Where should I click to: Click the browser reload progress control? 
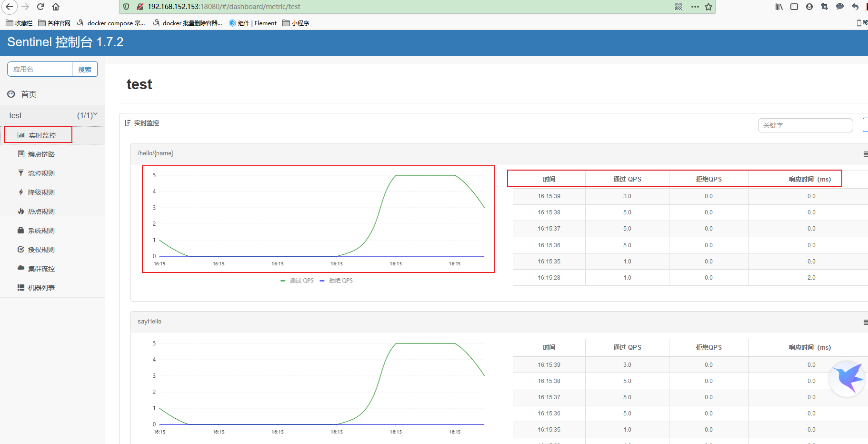(40, 7)
